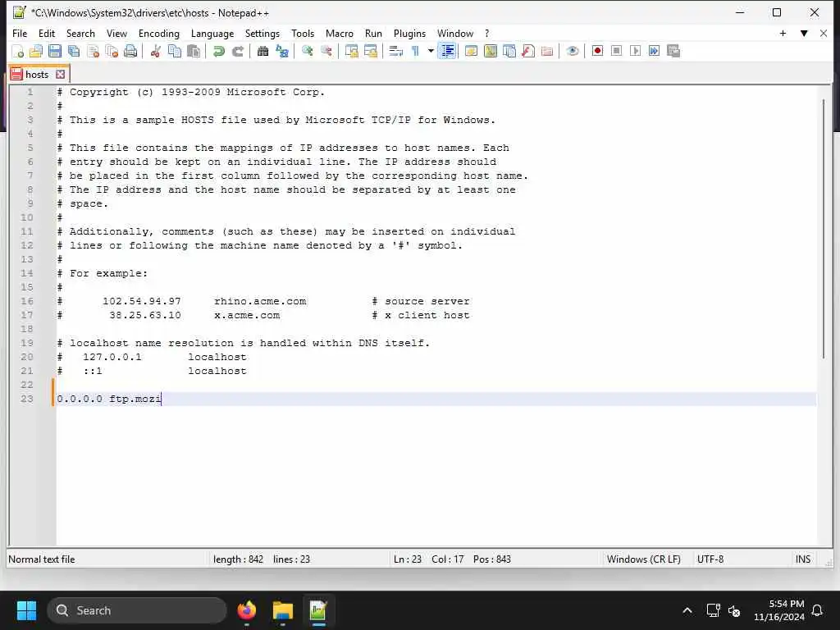The width and height of the screenshot is (840, 630).
Task: Open the Windows Start button
Action: click(x=26, y=610)
